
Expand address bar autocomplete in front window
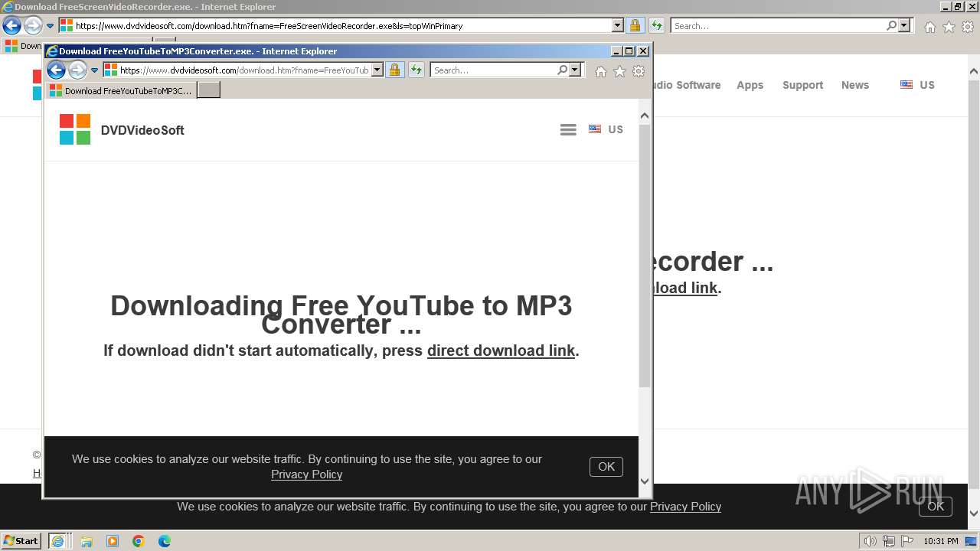[377, 70]
